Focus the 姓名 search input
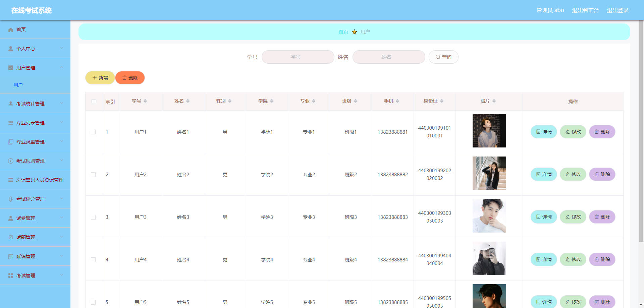The image size is (644, 308). click(389, 57)
